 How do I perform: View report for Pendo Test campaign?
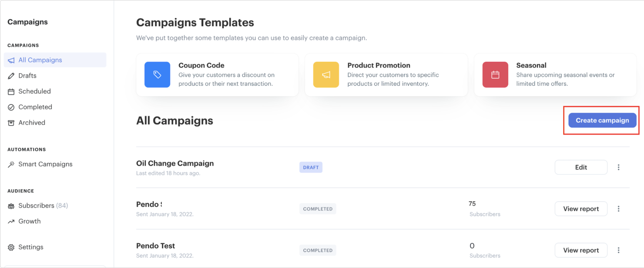pyautogui.click(x=580, y=250)
